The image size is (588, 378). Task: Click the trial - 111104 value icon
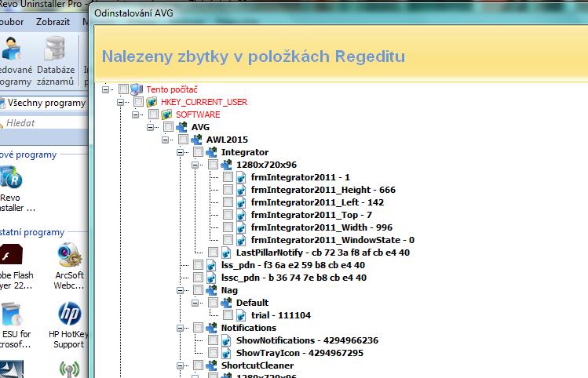(241, 315)
